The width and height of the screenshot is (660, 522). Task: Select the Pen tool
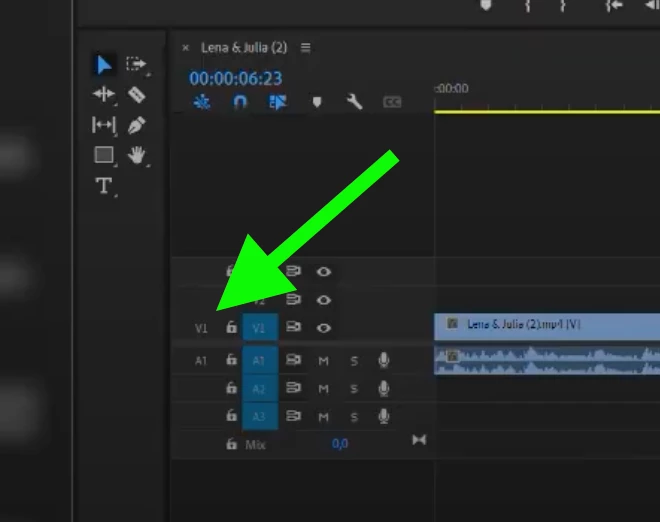point(136,125)
